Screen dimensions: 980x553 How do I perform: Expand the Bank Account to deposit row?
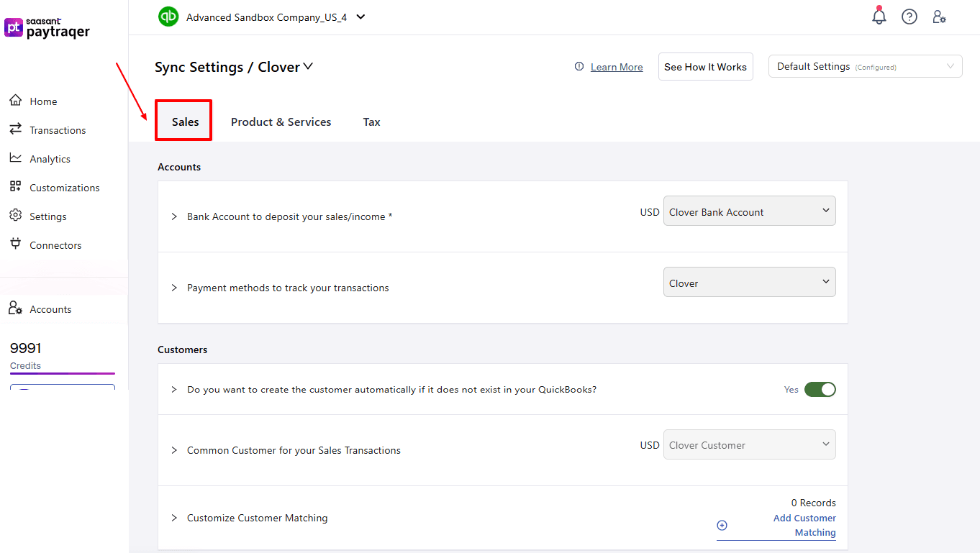point(174,216)
